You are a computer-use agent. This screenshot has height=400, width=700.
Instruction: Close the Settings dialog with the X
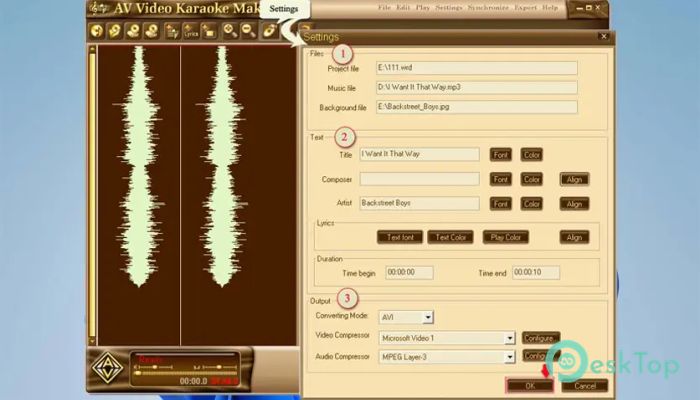click(604, 37)
